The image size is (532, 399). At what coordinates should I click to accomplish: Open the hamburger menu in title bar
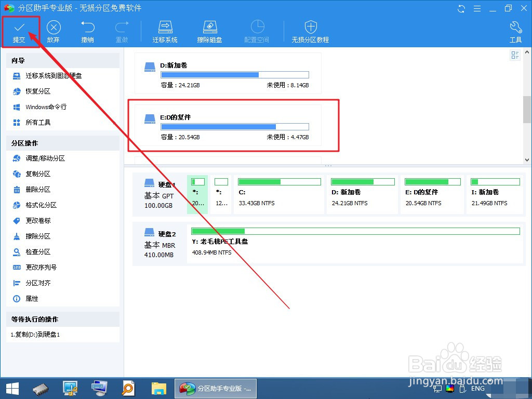(477, 8)
